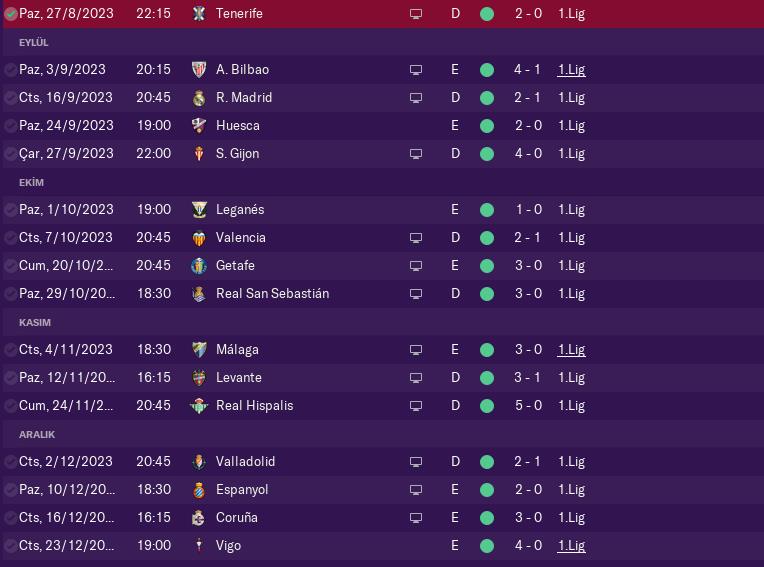The width and height of the screenshot is (764, 567).
Task: Open the 5 - 0 score against Real Hispalis
Action: 528,406
